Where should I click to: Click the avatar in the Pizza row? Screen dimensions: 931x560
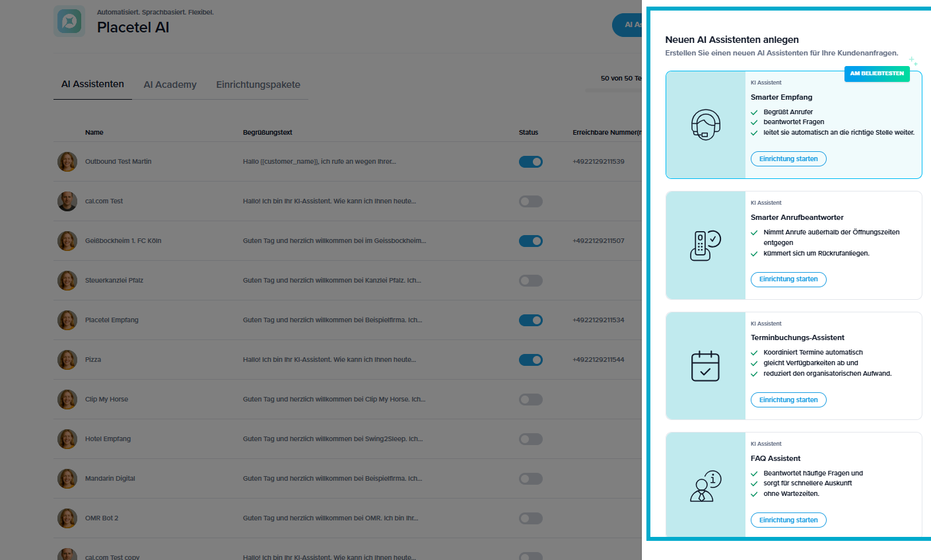67,360
